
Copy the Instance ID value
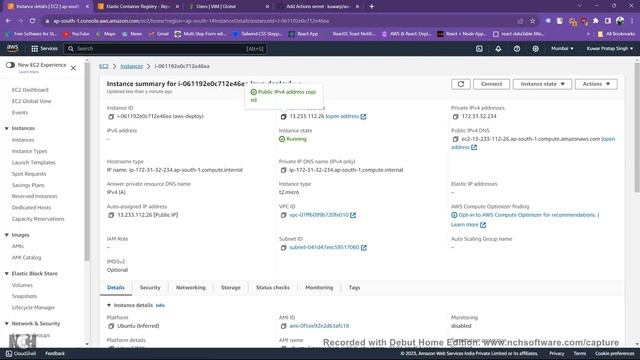pos(111,117)
